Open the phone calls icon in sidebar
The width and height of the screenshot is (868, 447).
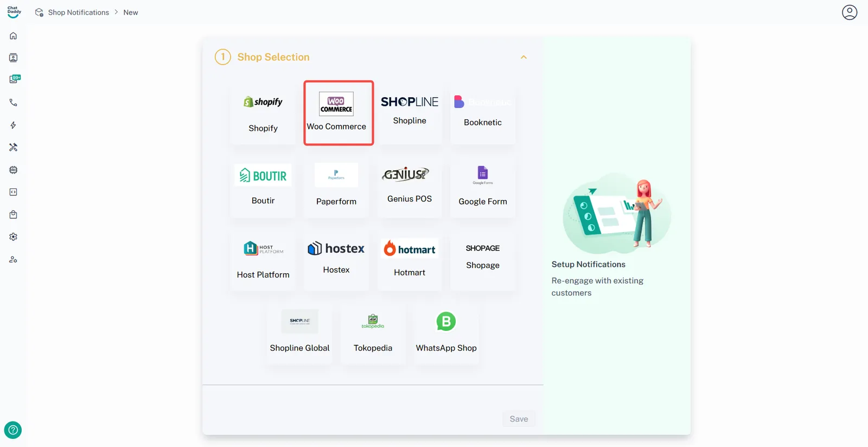(x=14, y=103)
